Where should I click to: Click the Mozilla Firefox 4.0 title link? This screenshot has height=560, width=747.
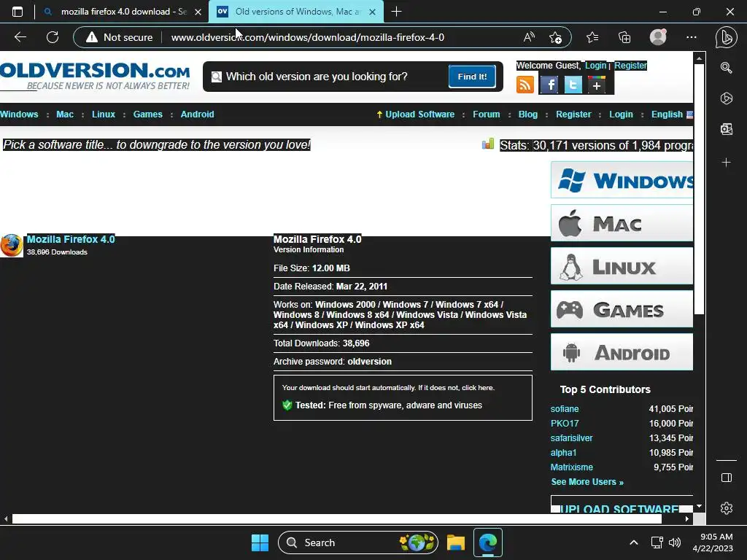click(71, 239)
